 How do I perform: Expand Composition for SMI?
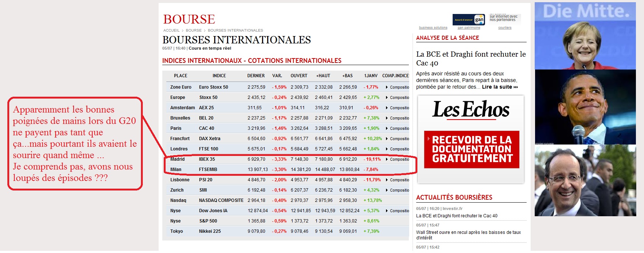(397, 190)
